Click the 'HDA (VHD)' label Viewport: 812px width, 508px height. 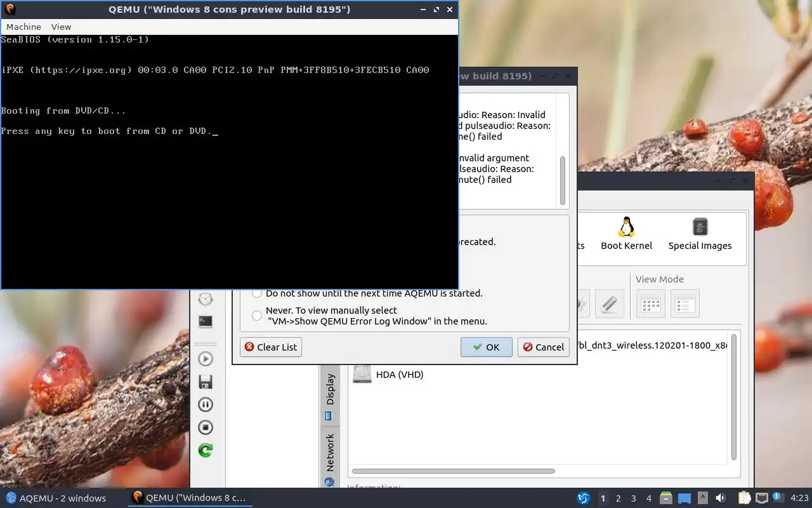400,375
